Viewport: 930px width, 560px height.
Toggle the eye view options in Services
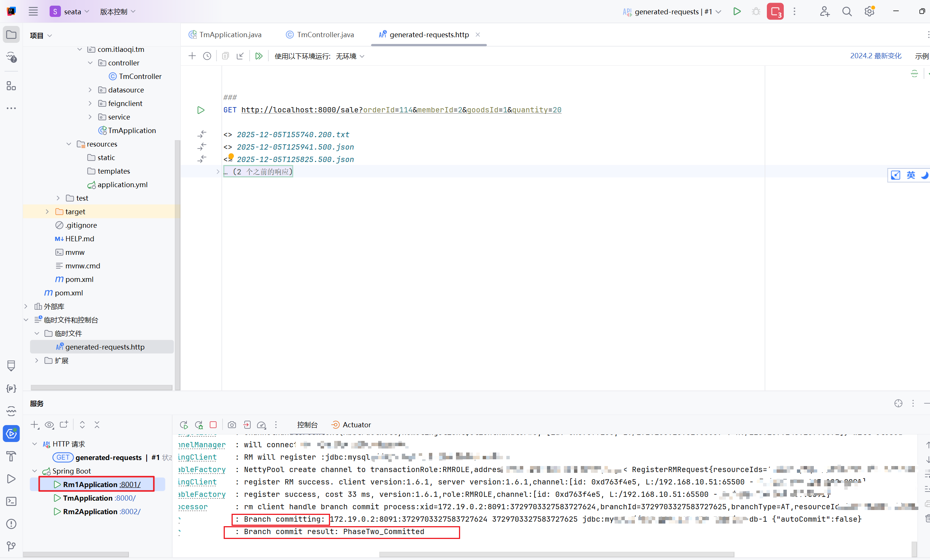pos(49,425)
